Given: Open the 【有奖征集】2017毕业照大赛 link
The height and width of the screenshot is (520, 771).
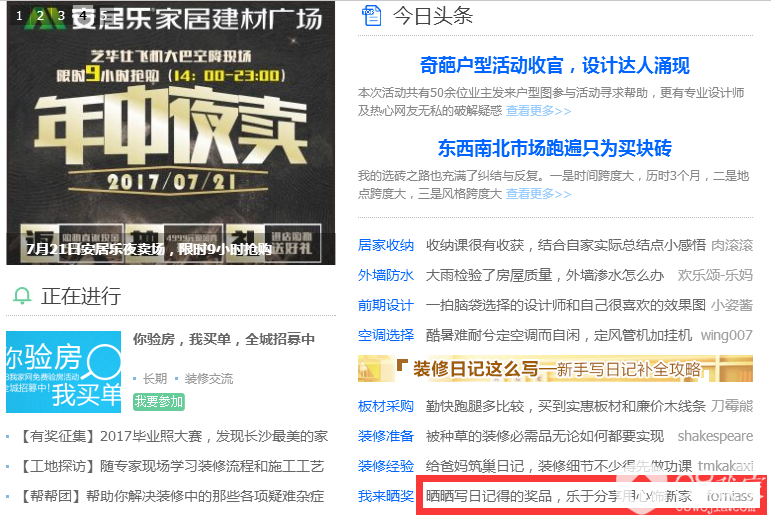Looking at the screenshot, I should coord(172,436).
